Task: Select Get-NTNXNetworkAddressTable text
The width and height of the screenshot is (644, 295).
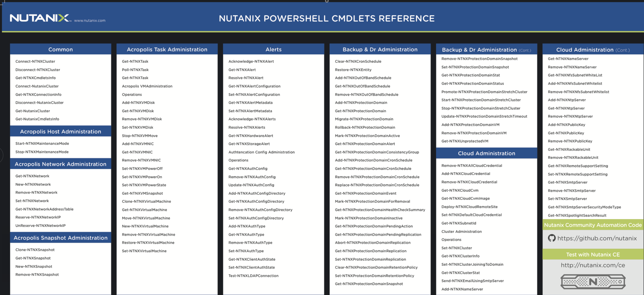Action: [x=45, y=209]
